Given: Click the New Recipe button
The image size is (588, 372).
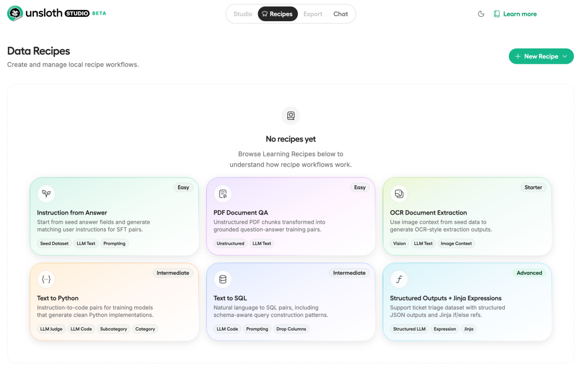Looking at the screenshot, I should tap(536, 56).
